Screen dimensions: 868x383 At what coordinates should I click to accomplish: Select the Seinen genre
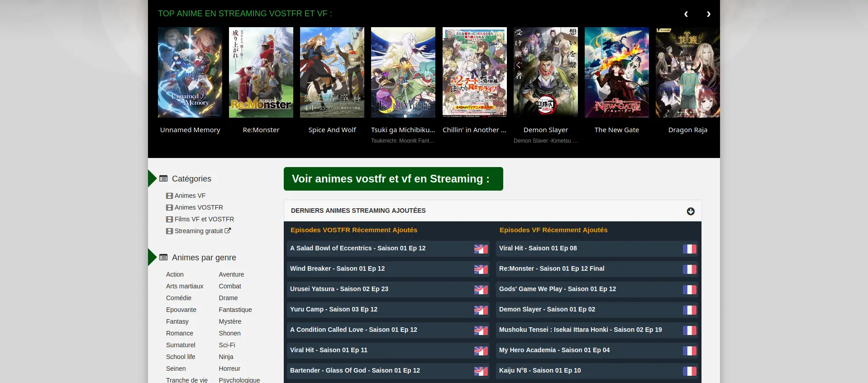(176, 369)
